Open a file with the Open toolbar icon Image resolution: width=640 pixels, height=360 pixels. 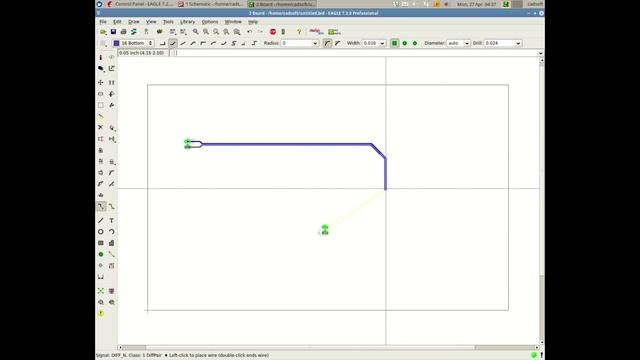[x=103, y=32]
